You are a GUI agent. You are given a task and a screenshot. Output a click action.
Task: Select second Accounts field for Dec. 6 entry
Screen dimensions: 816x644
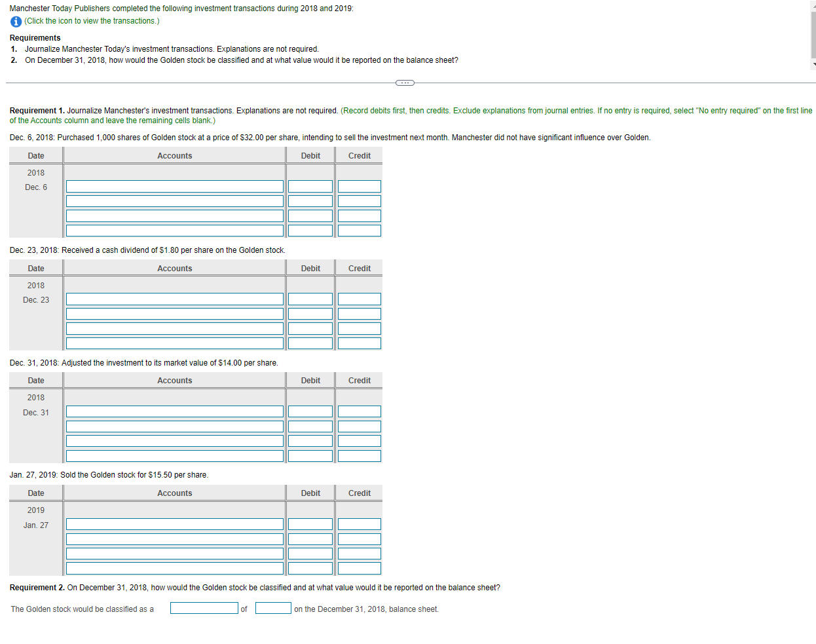[175, 201]
